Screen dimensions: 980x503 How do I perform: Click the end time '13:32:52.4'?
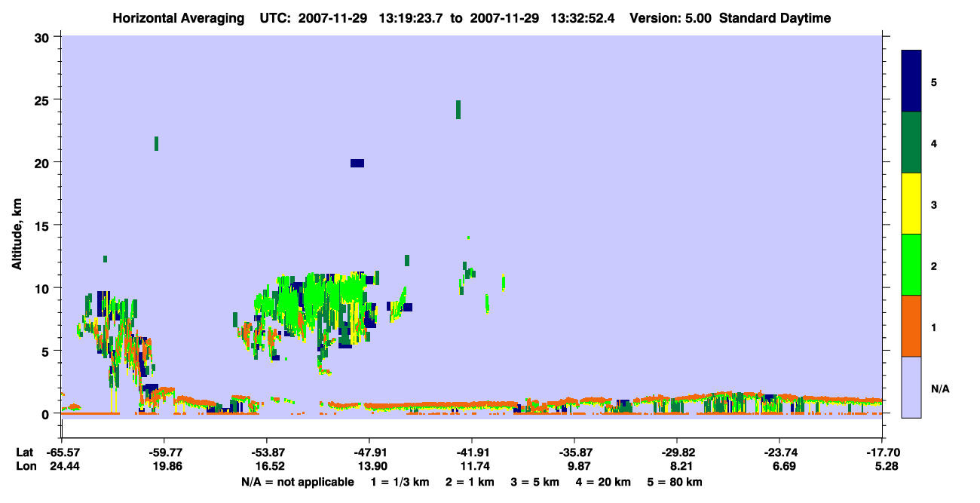tap(583, 18)
